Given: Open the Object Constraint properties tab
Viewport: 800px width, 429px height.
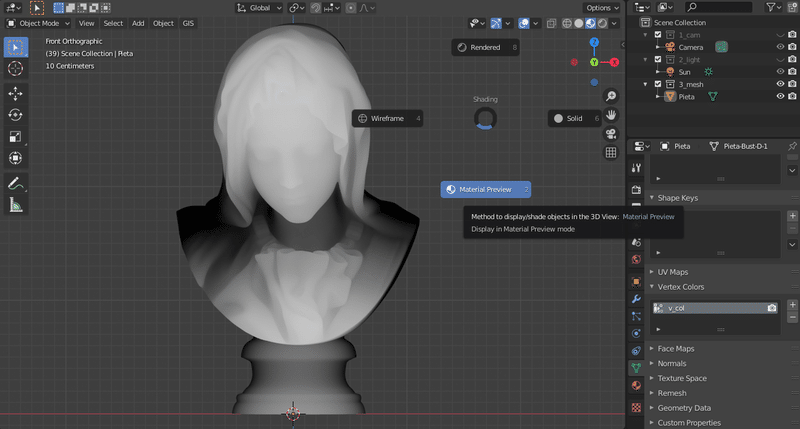Looking at the screenshot, I should 636,350.
